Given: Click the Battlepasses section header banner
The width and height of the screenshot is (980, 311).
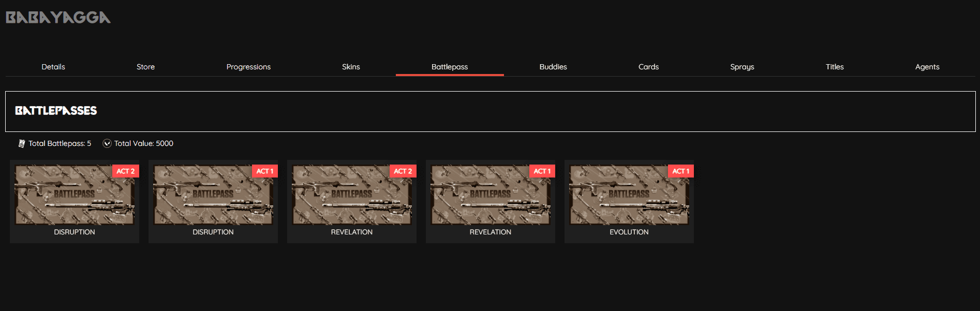Looking at the screenshot, I should (490, 111).
